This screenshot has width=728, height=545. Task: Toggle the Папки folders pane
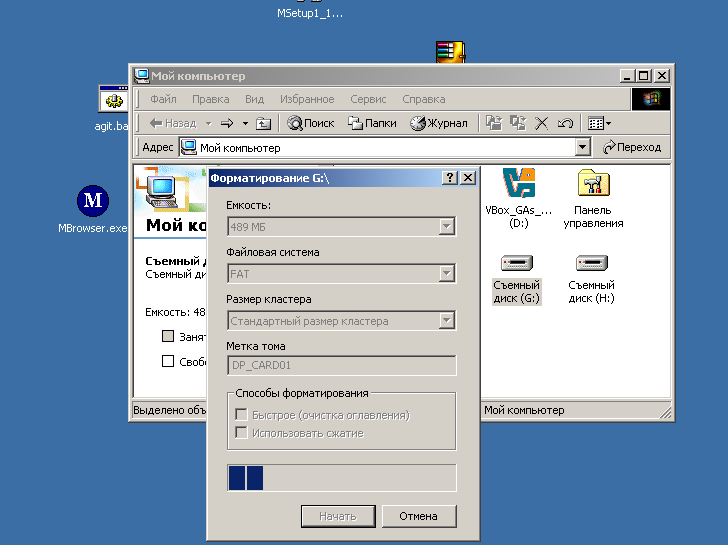(372, 123)
